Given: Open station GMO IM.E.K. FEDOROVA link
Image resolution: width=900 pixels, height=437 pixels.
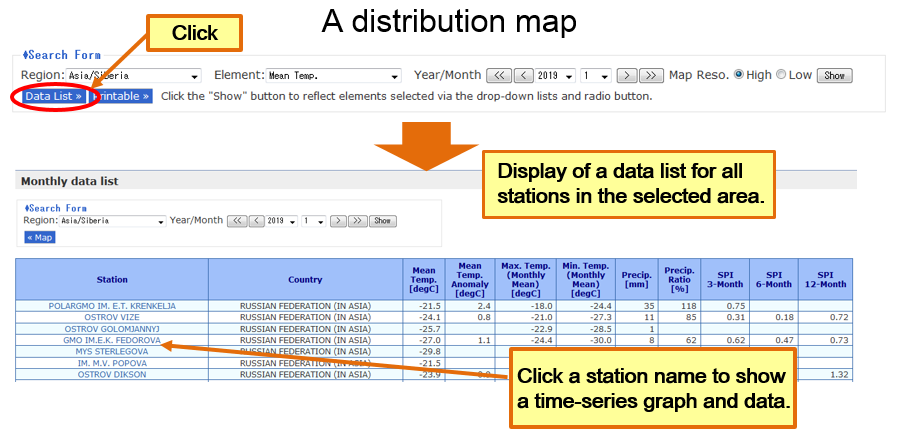Looking at the screenshot, I should (112, 340).
